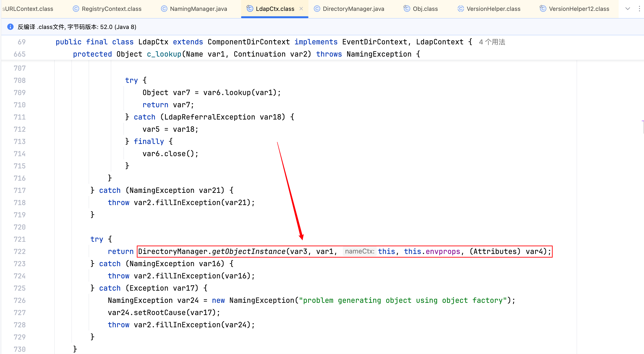Open the editor tabs options menu

639,9
